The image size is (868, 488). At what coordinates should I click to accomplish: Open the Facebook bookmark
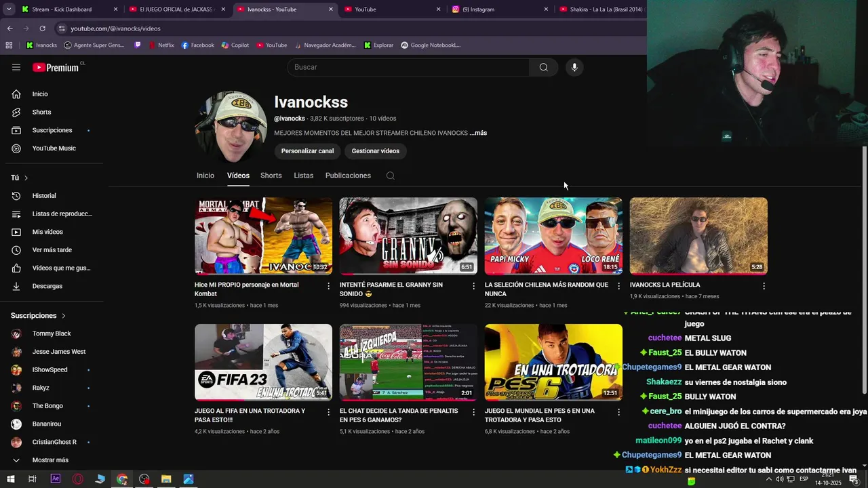coord(197,45)
